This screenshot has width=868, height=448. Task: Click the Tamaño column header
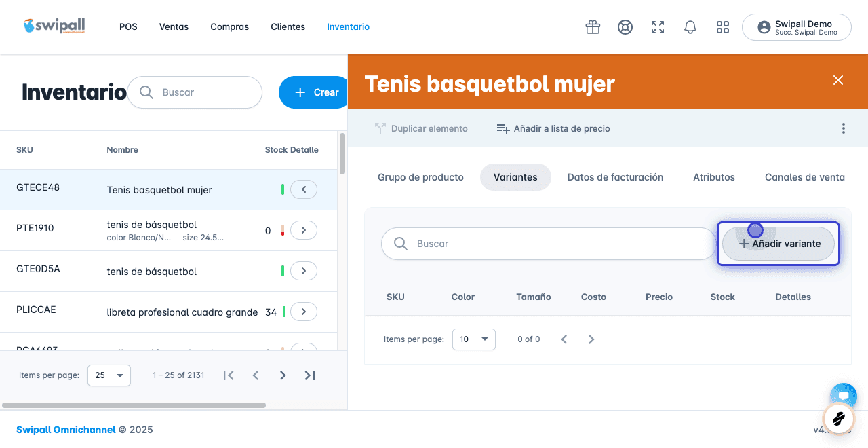534,297
